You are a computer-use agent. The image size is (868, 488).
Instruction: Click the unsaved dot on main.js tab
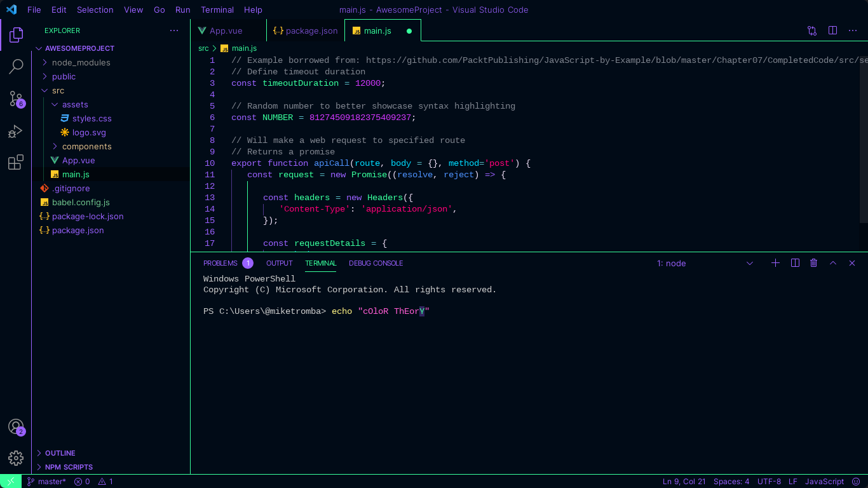click(409, 30)
